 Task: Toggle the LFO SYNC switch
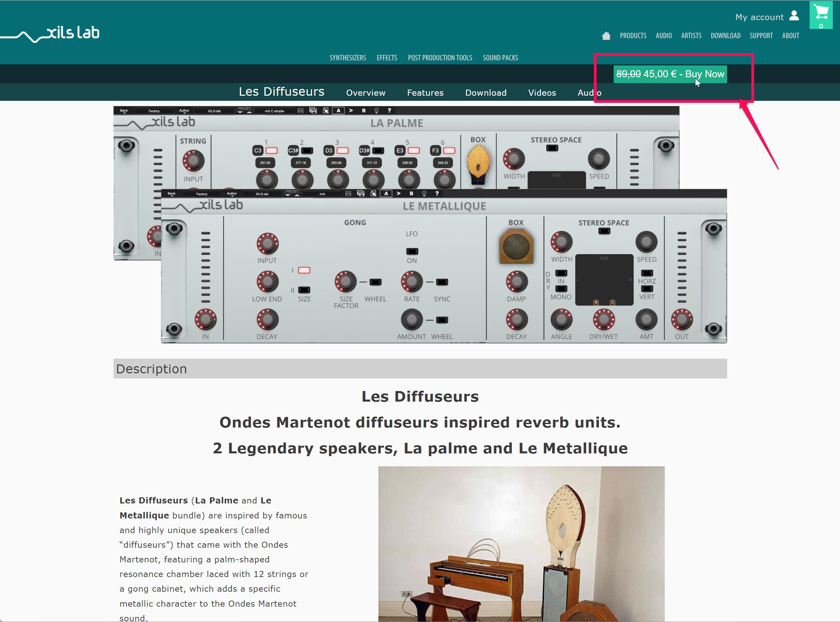(x=442, y=282)
